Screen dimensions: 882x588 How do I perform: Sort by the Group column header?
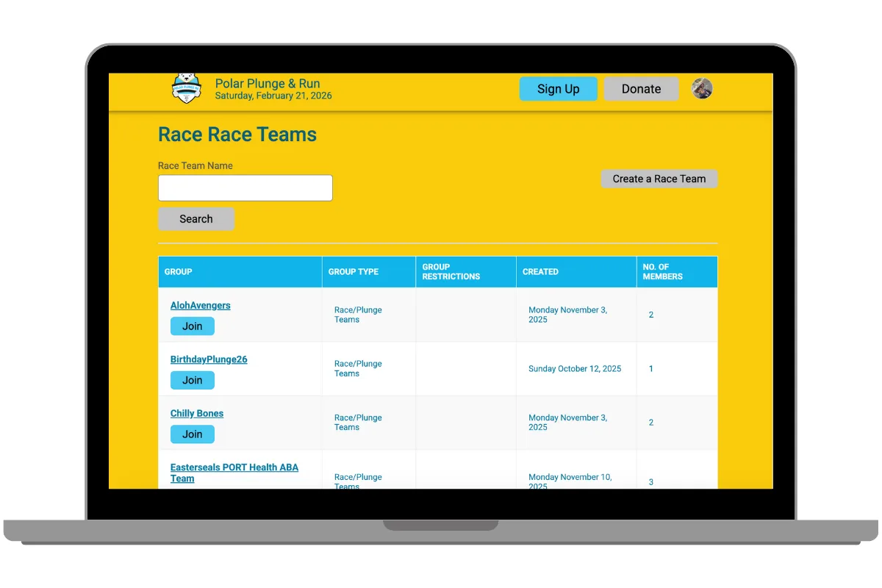(179, 272)
